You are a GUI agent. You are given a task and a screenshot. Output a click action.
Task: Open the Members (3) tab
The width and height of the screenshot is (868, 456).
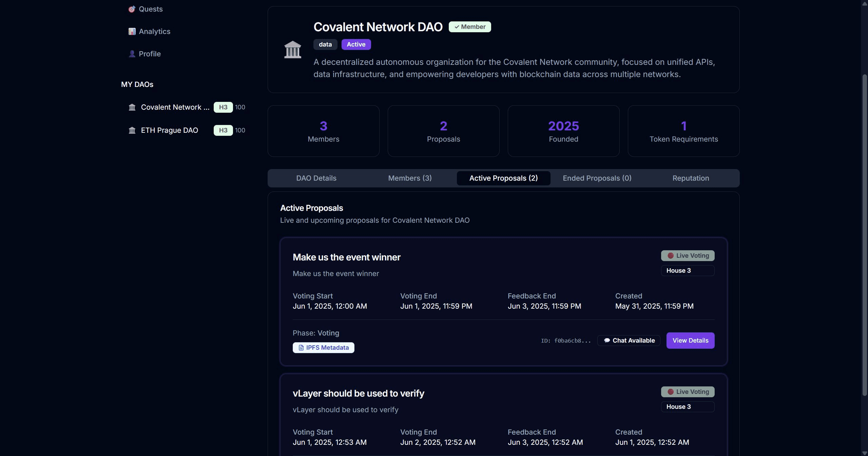[410, 178]
